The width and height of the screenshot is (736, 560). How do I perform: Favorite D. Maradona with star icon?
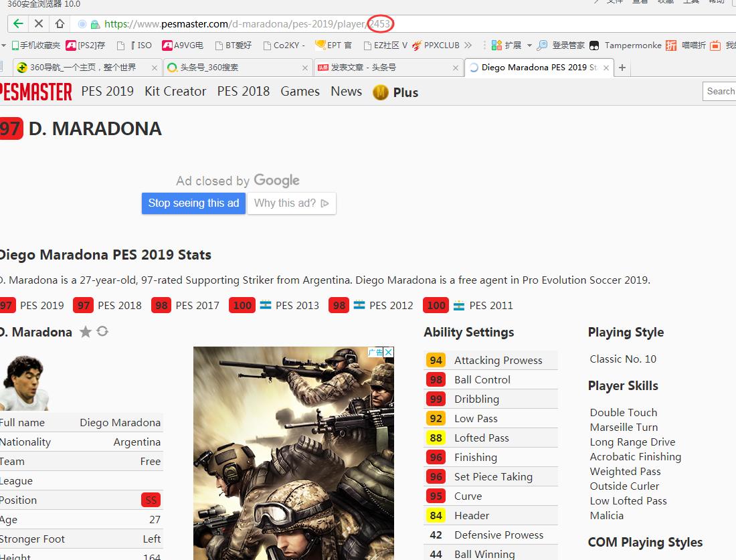tap(86, 332)
